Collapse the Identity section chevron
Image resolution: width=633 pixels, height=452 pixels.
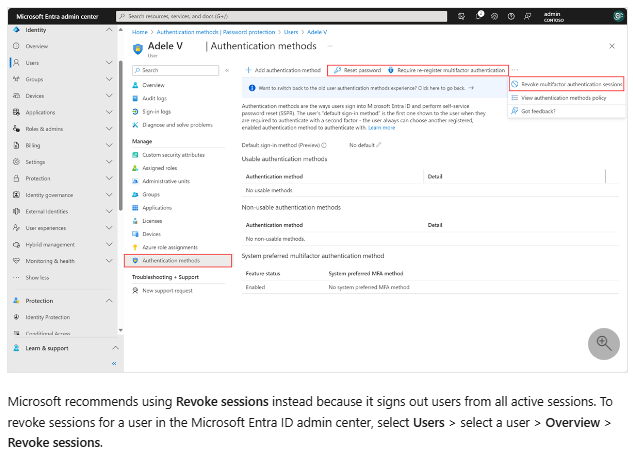109,30
